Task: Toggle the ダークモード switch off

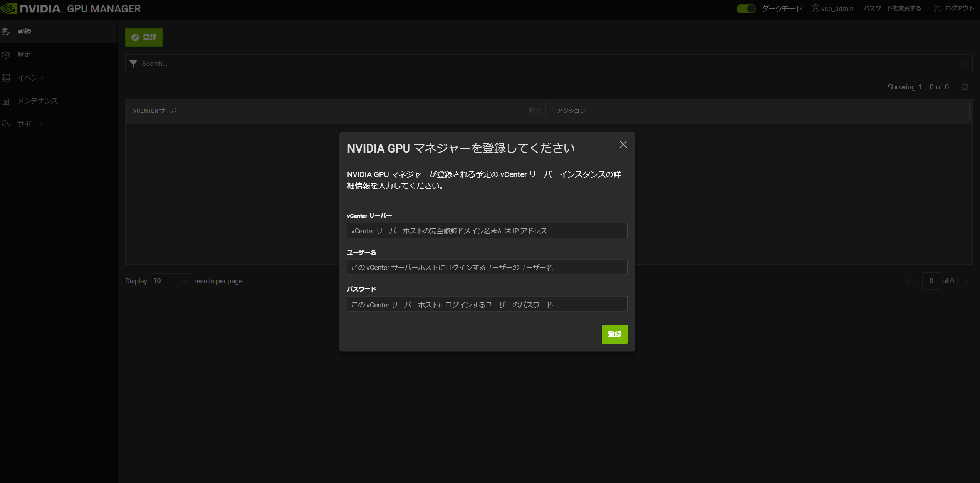Action: (x=746, y=8)
